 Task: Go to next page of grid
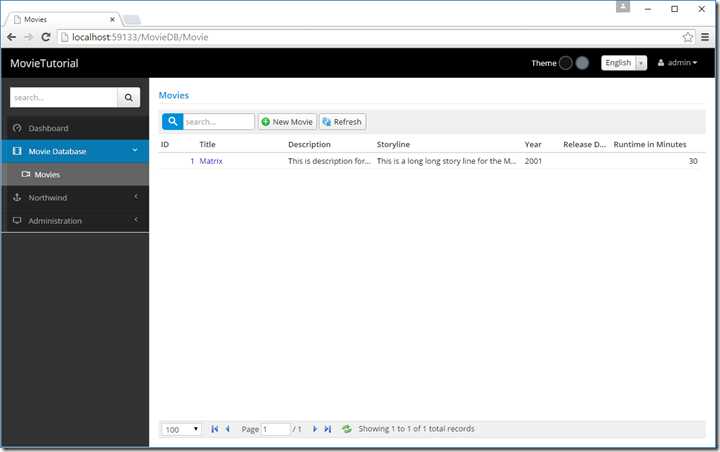coord(315,429)
